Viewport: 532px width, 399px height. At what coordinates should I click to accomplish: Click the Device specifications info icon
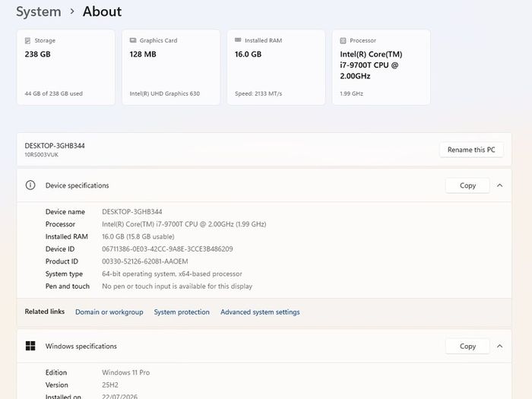30,185
